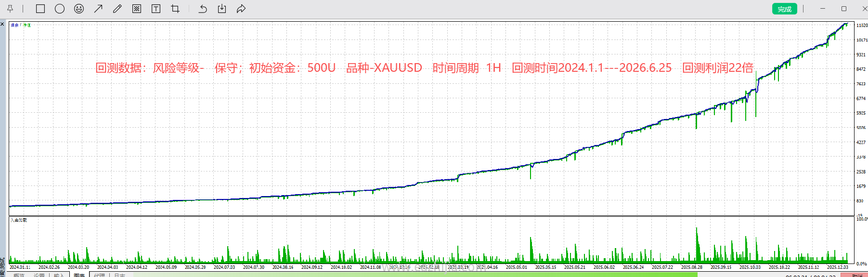Click the 2024.07.30 date label
Image resolution: width=868 pixels, height=277 pixels.
click(254, 267)
